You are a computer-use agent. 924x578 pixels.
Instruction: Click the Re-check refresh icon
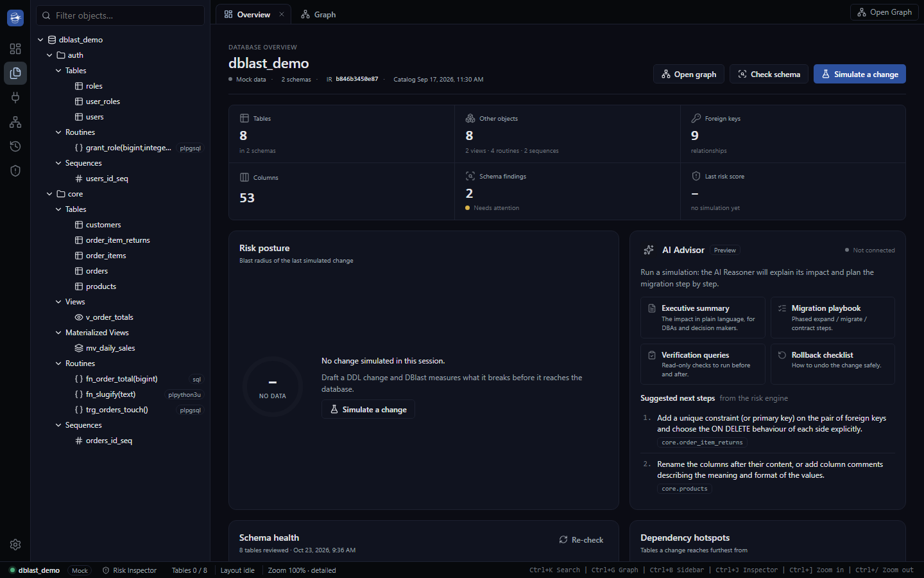pyautogui.click(x=563, y=540)
